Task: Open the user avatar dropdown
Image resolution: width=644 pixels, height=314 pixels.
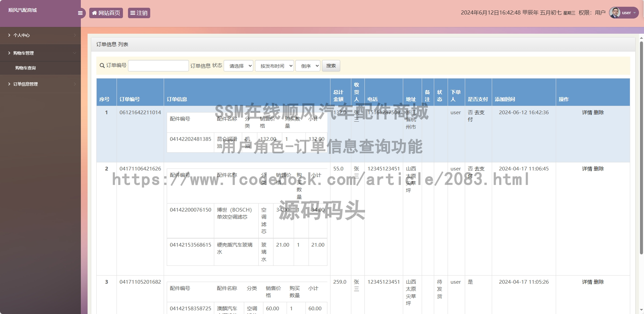Action: pyautogui.click(x=624, y=13)
